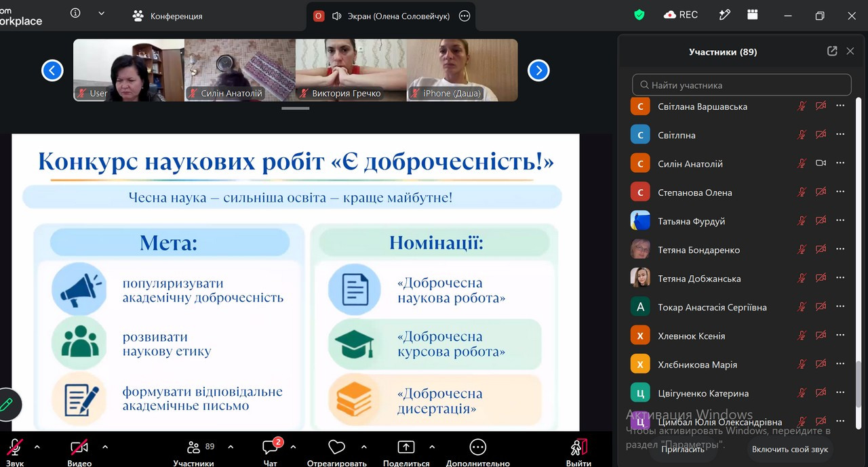Click the React heart icon
Screen dimensions: 868x467
336,447
